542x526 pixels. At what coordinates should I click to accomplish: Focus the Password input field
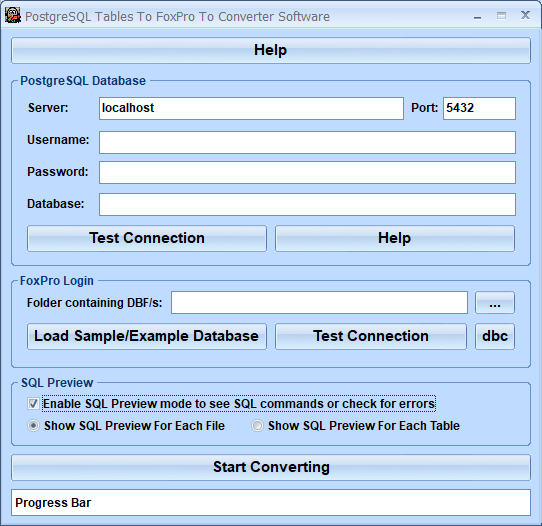(x=307, y=172)
